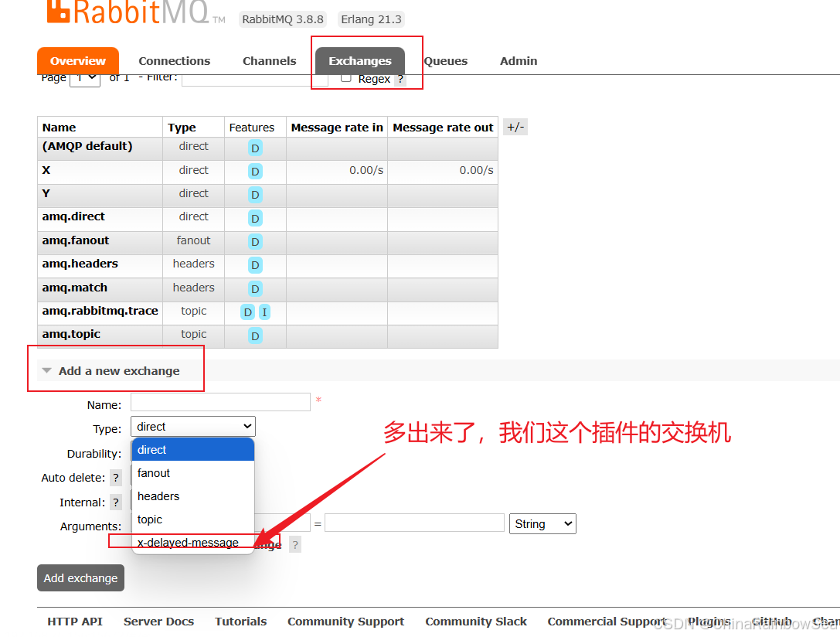Select direct in the type list
Viewport: 840px width, 637px height.
point(193,449)
